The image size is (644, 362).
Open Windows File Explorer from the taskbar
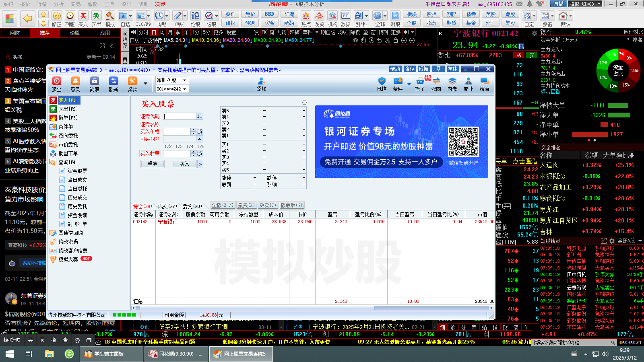pos(49,354)
